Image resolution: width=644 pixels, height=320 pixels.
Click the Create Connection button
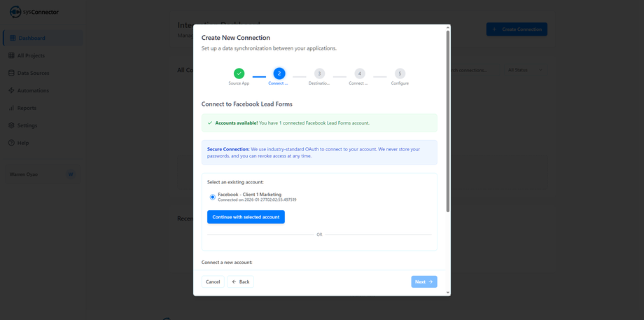(x=517, y=29)
